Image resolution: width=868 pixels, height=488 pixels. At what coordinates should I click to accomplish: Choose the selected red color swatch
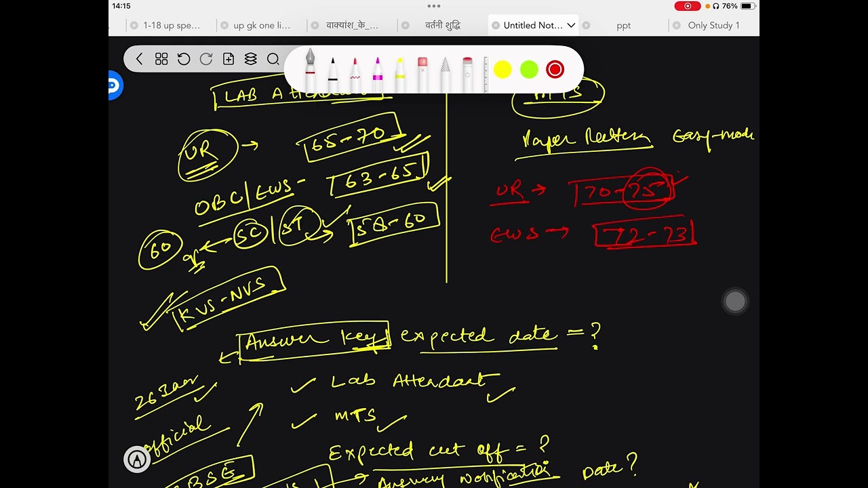point(555,69)
